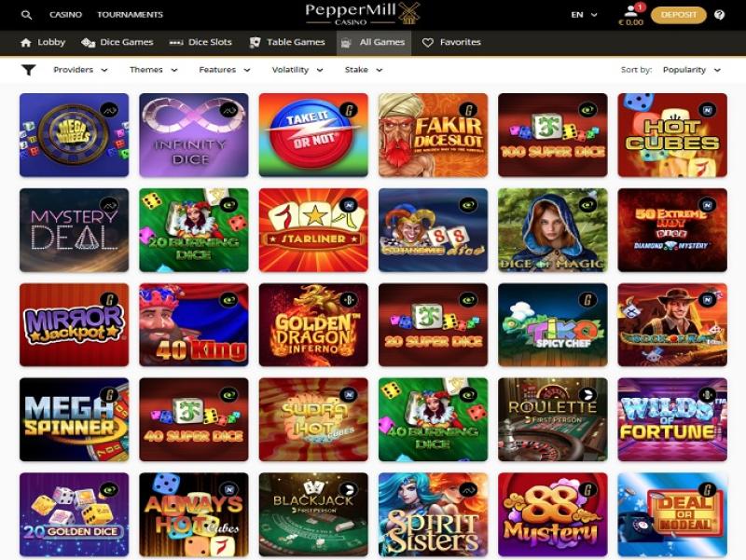Open the Sort by Popularity dropdown

692,70
